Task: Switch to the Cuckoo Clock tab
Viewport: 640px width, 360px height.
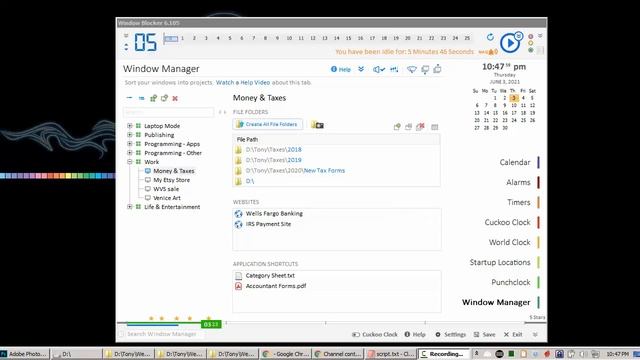Action: (507, 222)
